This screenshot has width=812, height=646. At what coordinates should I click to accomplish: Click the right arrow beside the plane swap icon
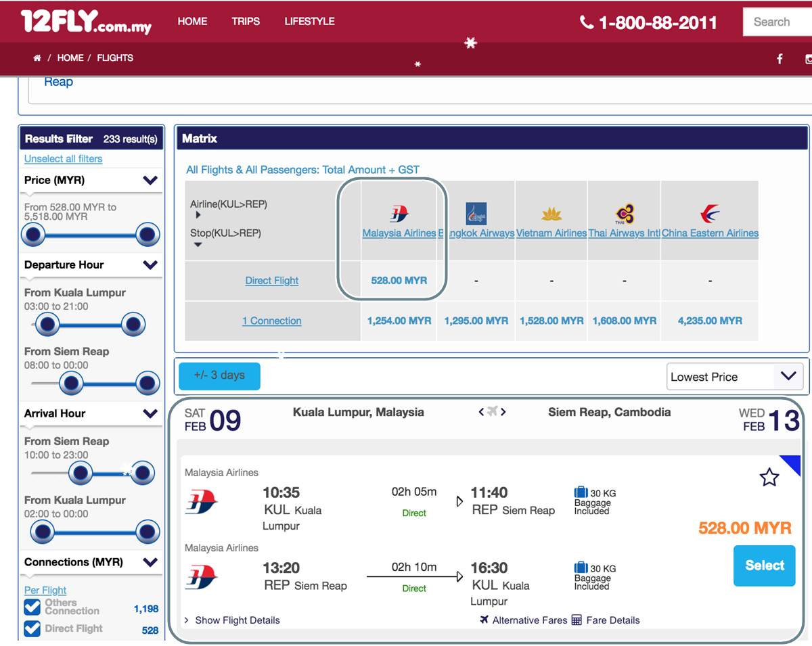[x=503, y=412]
